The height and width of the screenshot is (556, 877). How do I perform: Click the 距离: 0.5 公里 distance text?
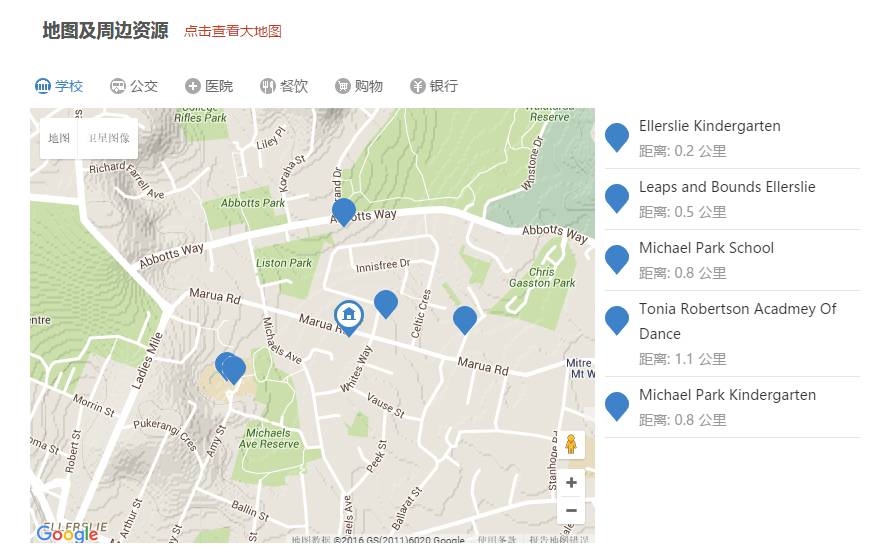click(x=682, y=212)
